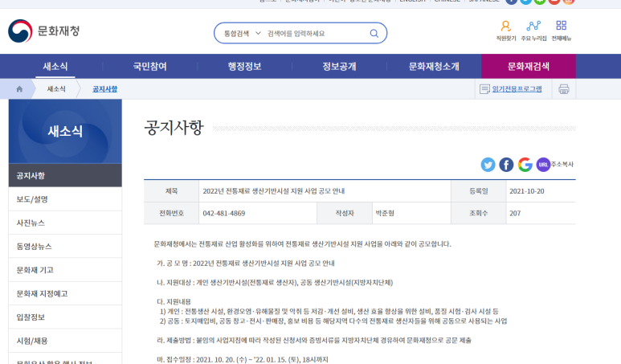Viewport: 621px width, 364px height.
Task: Click line starting 나. 지원대상
Action: pos(275,282)
